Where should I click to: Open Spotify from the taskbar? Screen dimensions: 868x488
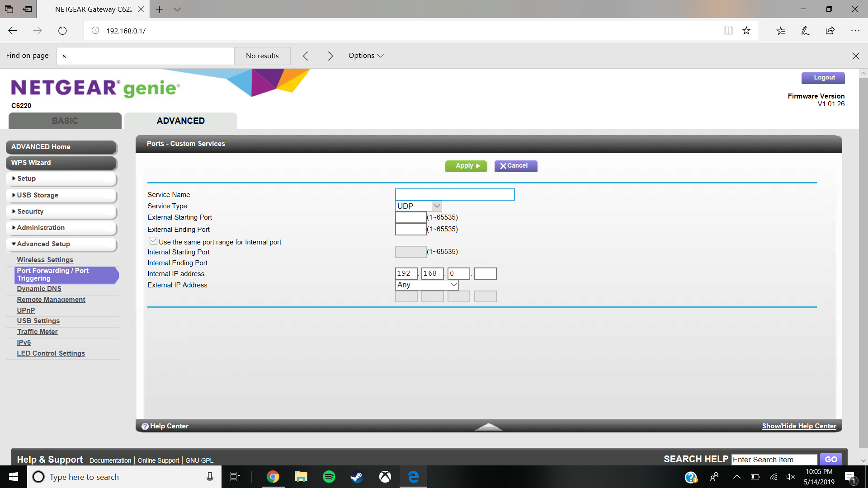click(x=329, y=477)
